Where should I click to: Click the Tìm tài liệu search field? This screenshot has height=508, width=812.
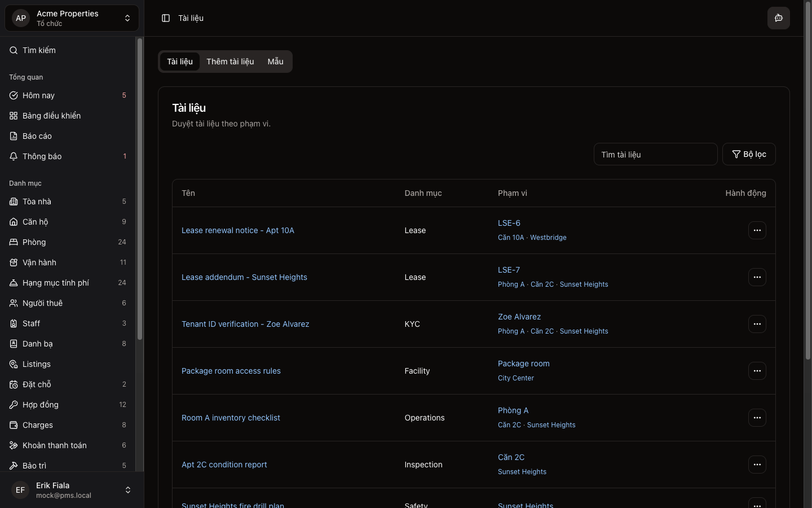tap(655, 154)
